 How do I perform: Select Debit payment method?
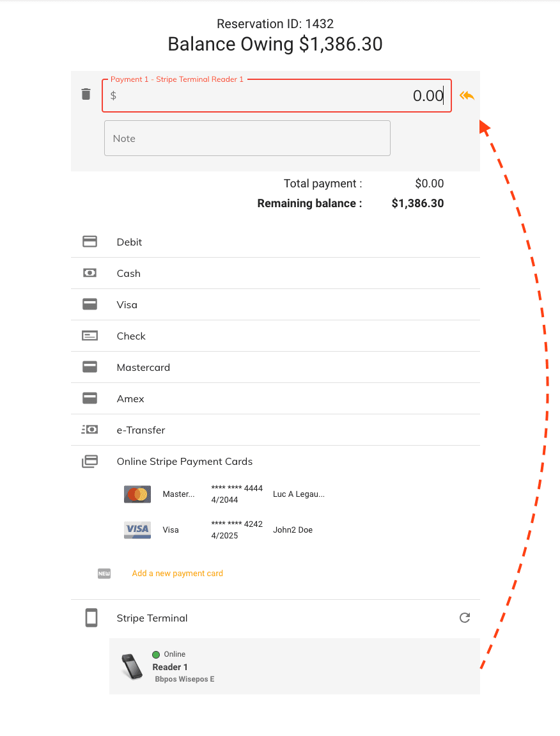[276, 242]
